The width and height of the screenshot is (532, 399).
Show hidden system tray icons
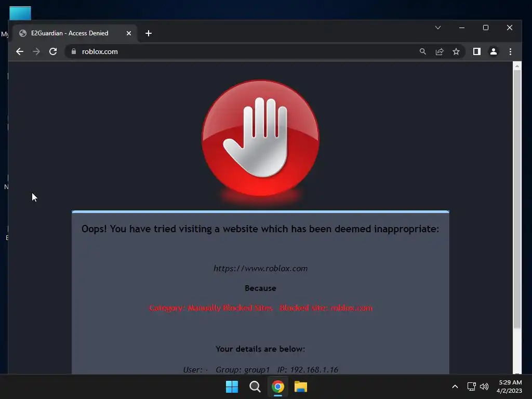[455, 387]
